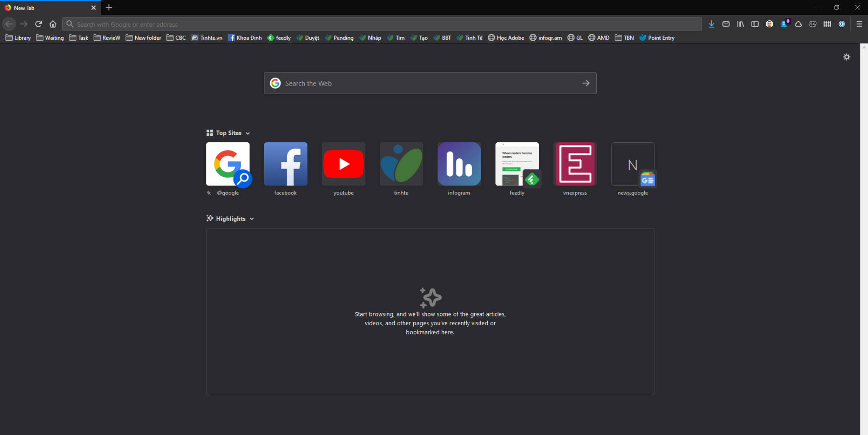
Task: Open the Tinh Tế bookmark
Action: (470, 38)
